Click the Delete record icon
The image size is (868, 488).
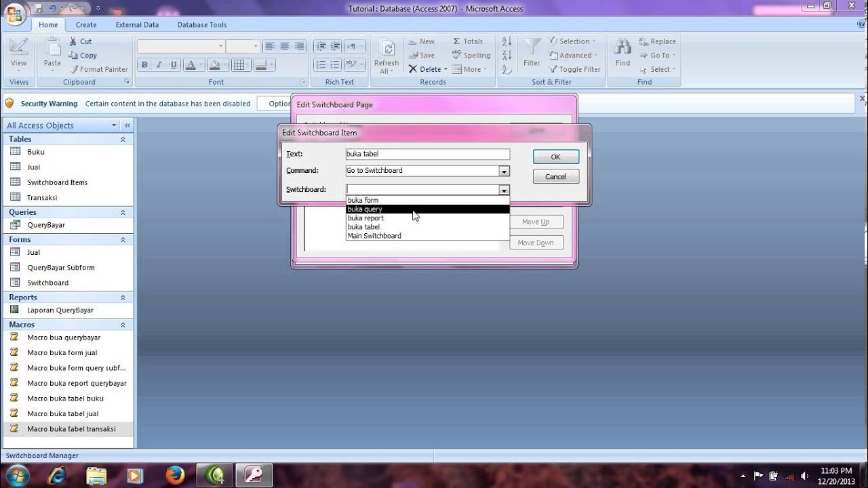tap(412, 69)
